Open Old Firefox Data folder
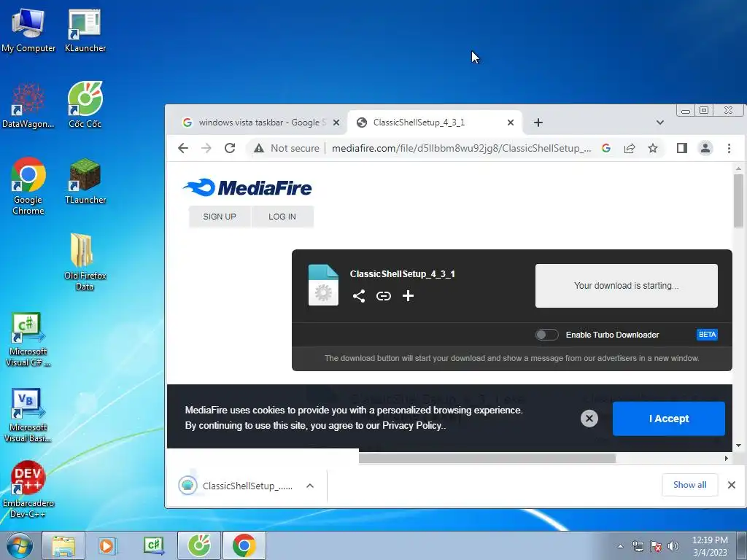Screen dimensions: 747x560 (85, 262)
